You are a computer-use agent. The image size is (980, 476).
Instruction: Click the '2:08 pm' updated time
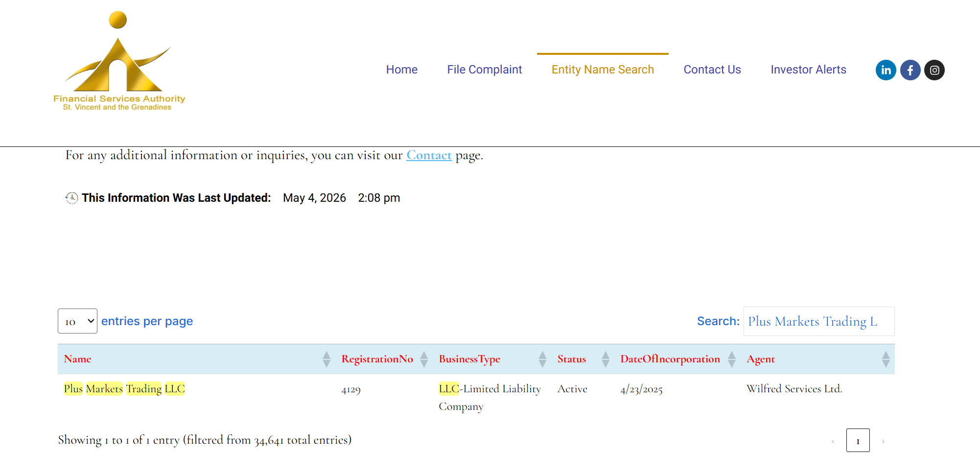(x=379, y=198)
